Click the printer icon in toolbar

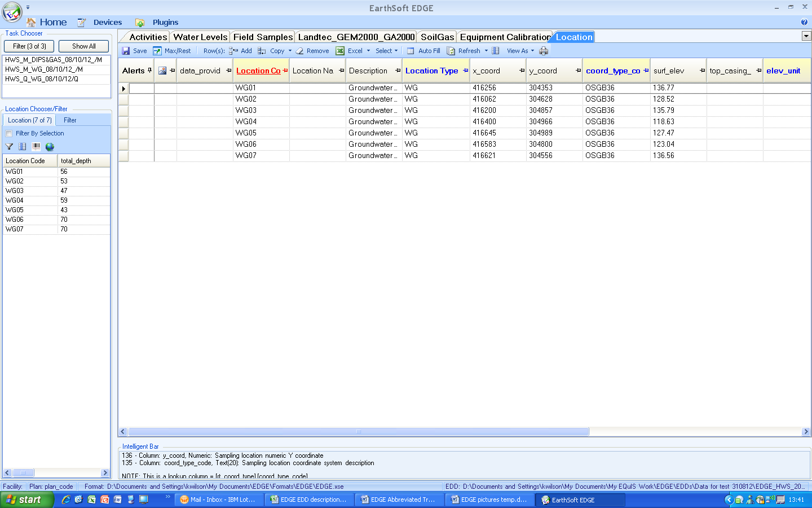coord(544,51)
